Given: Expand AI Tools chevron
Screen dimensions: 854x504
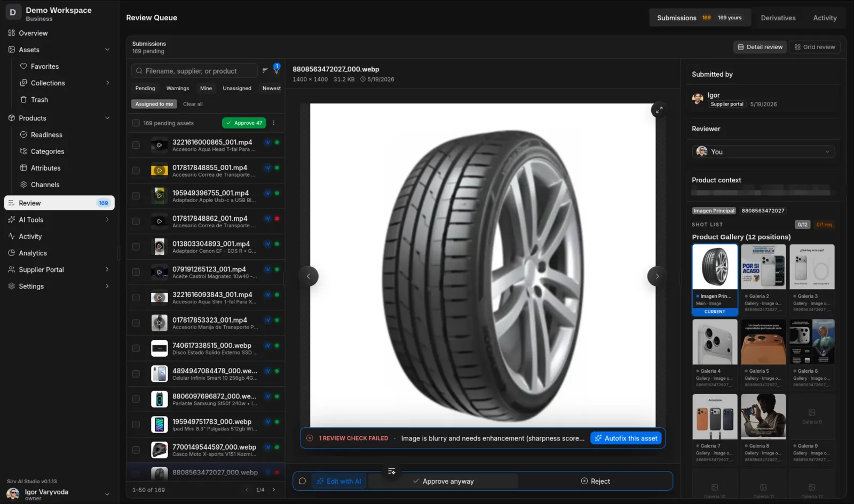Looking at the screenshot, I should 107,220.
